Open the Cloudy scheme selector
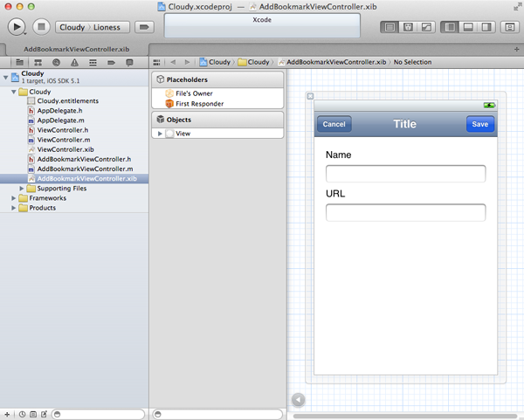The image size is (524, 420). point(72,27)
